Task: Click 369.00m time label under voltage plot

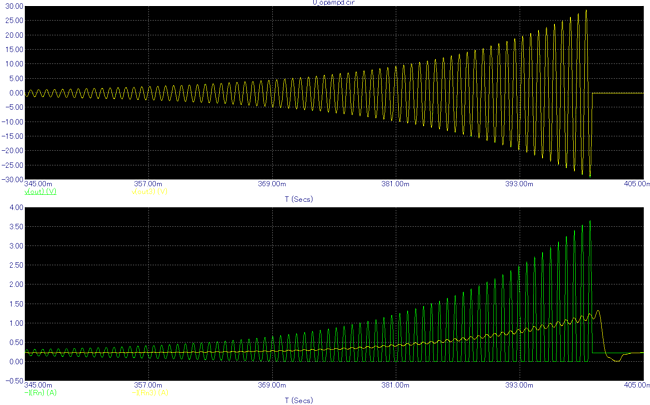Action: point(272,184)
